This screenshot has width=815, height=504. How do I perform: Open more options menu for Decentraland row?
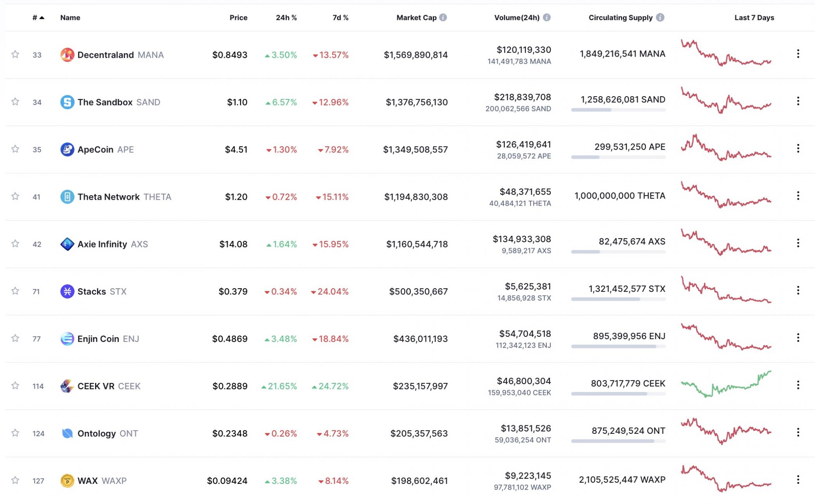798,54
